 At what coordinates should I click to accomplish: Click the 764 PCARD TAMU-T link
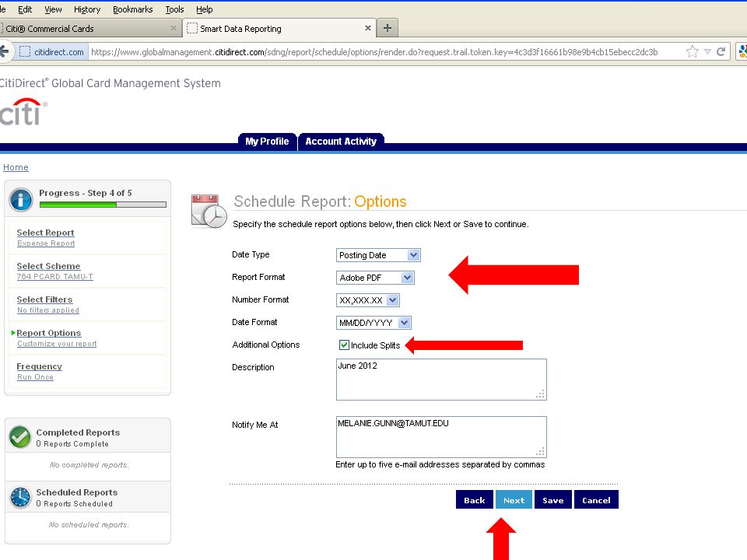tap(54, 277)
